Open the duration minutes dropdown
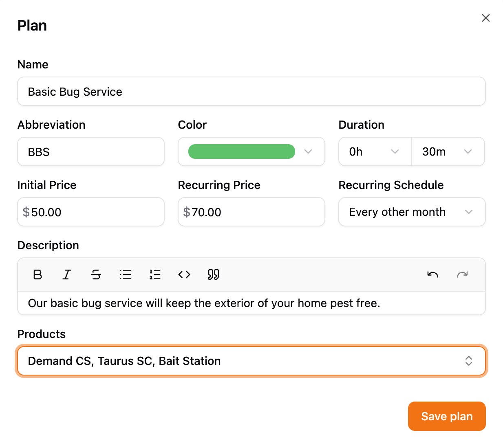503x448 pixels. pyautogui.click(x=448, y=152)
